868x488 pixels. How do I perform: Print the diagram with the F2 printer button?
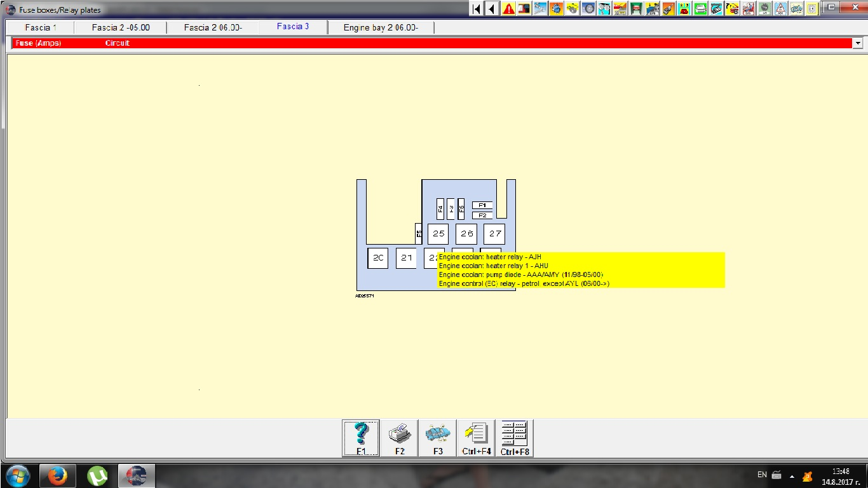pos(400,438)
